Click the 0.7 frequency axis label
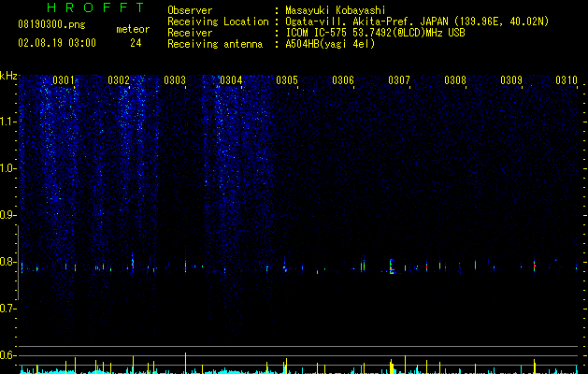The image size is (588, 374). (x=7, y=309)
